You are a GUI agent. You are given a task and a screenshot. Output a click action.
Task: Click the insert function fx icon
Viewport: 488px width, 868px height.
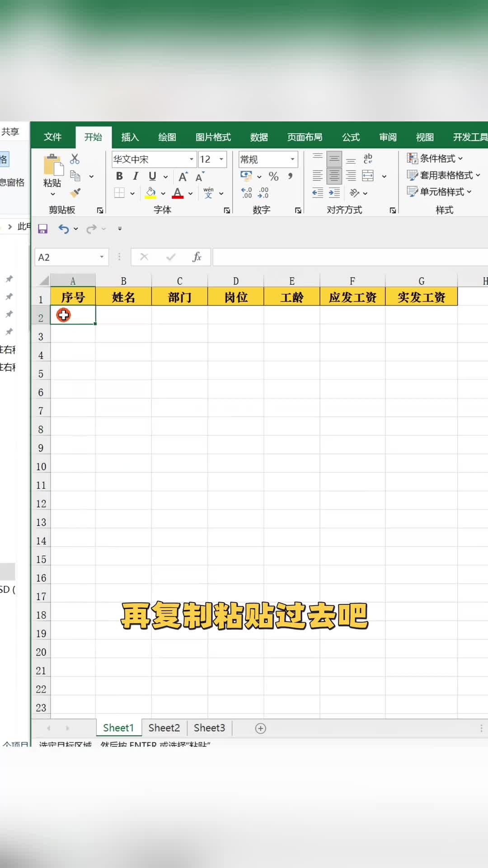(x=197, y=257)
